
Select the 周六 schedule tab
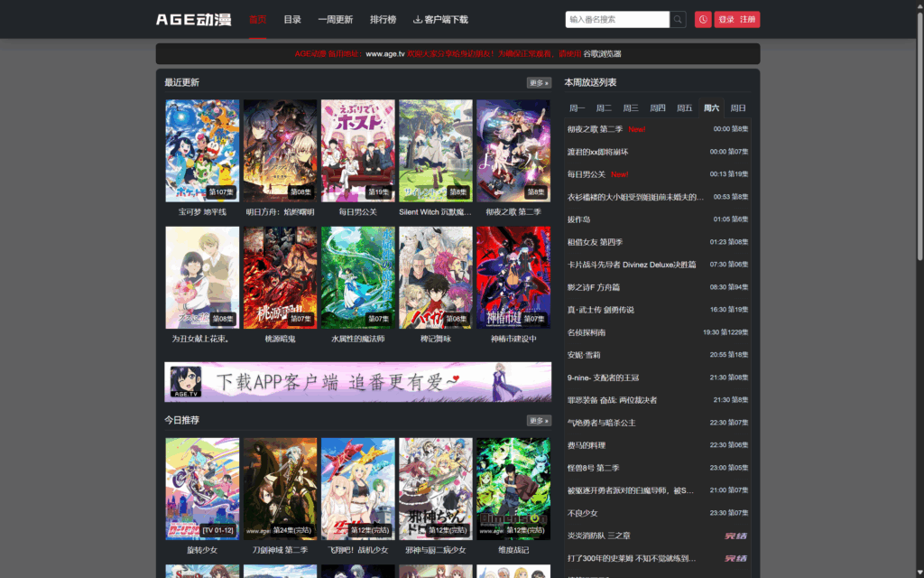click(x=711, y=108)
